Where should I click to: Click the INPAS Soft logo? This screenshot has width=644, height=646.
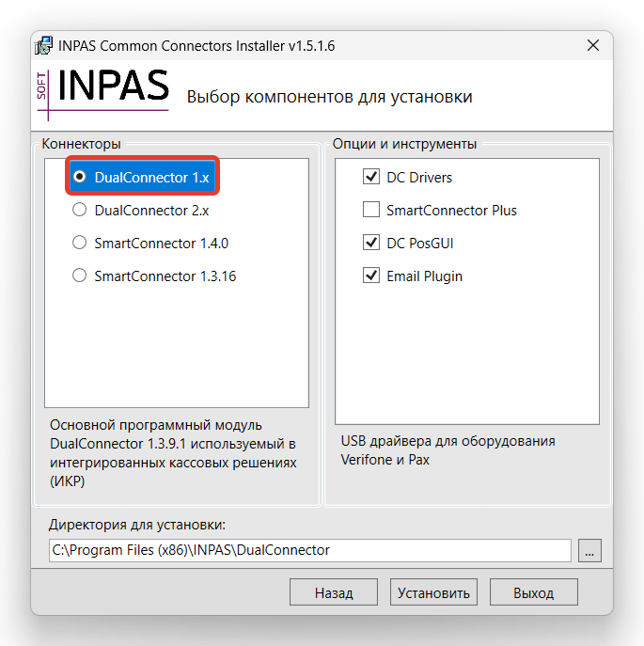103,90
